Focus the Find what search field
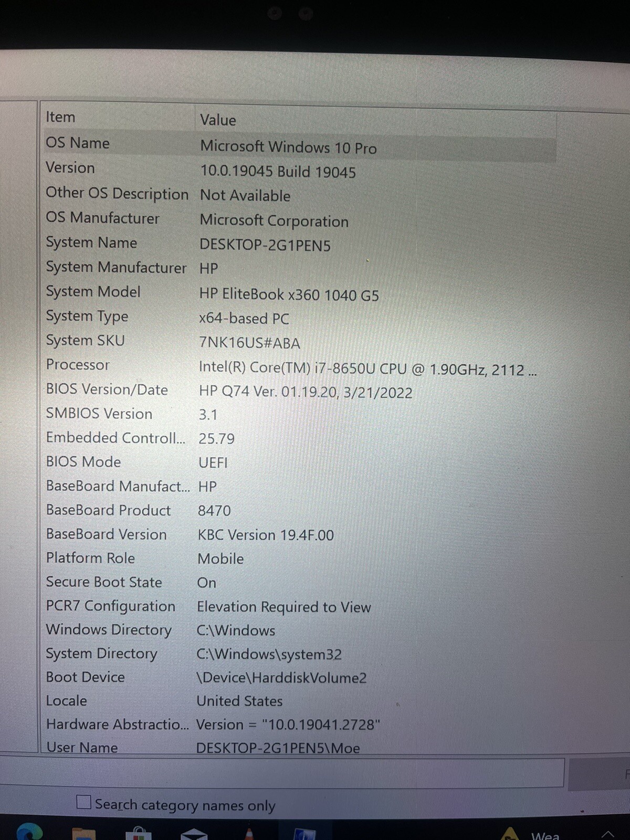630x840 pixels. point(282,772)
